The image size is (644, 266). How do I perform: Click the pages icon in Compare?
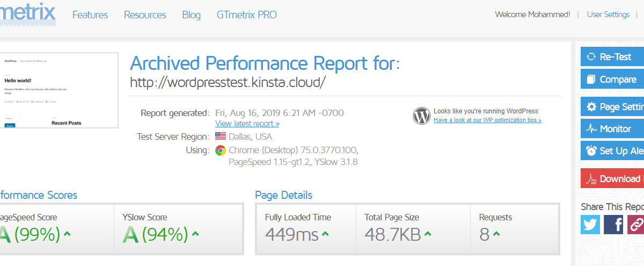click(591, 80)
